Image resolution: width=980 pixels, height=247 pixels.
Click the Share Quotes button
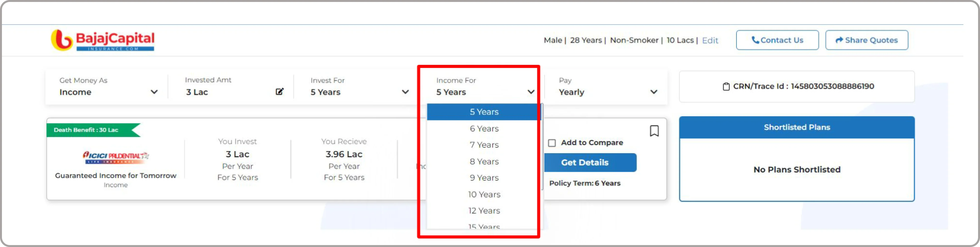pos(866,40)
